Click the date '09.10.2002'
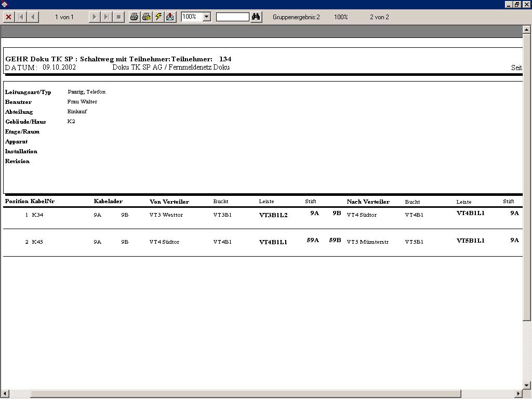 tap(59, 67)
